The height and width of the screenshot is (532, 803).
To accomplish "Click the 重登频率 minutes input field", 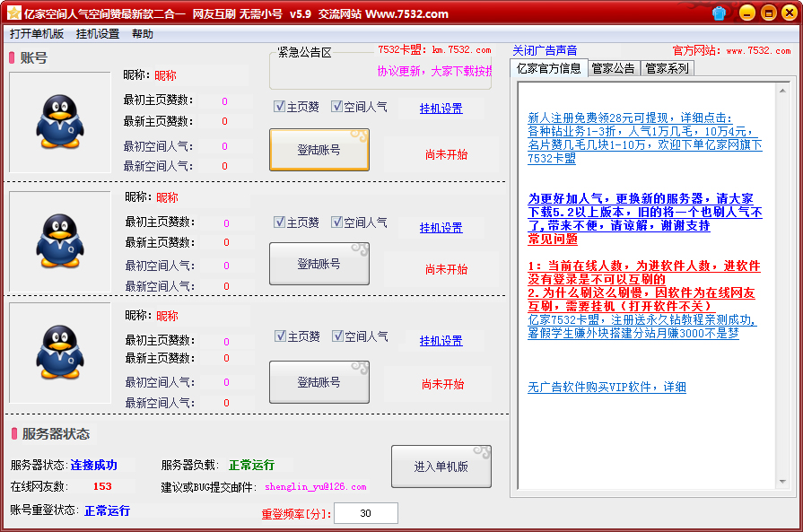I will [365, 514].
